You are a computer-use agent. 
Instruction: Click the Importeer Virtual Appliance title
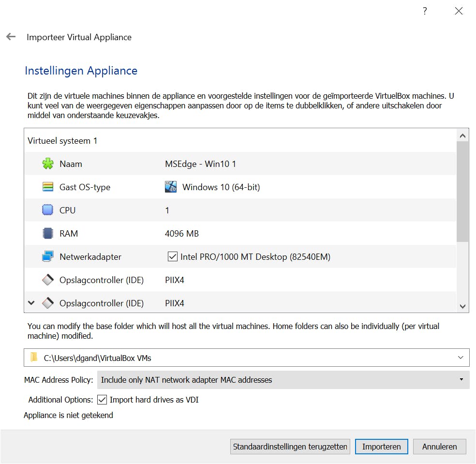click(79, 37)
